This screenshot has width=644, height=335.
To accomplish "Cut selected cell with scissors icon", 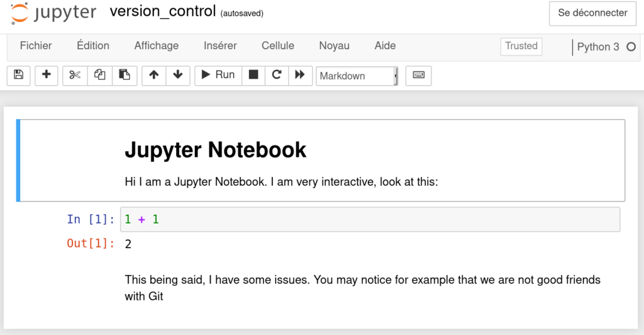I will pos(75,75).
